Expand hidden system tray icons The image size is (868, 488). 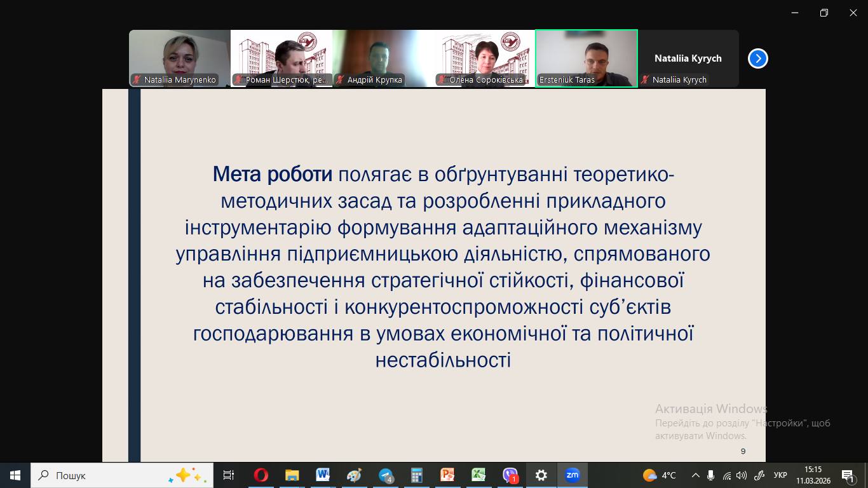click(696, 475)
